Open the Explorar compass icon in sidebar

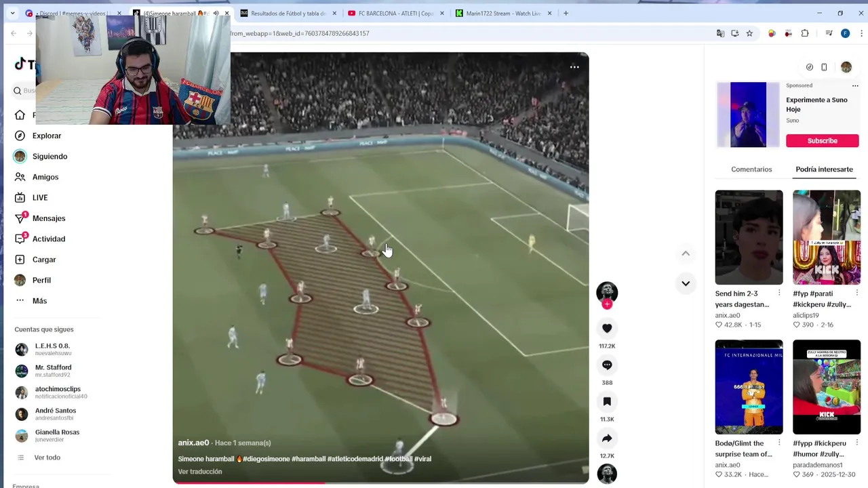click(20, 136)
